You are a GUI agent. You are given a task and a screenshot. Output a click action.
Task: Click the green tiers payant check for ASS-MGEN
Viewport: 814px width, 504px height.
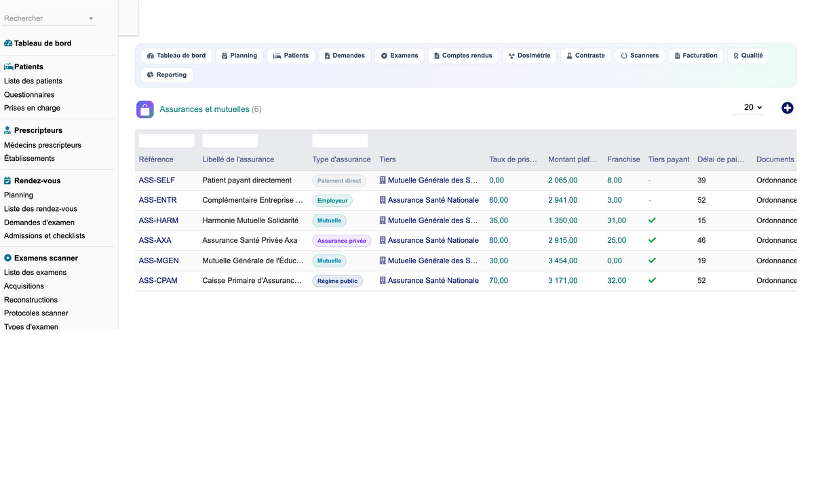[652, 260]
